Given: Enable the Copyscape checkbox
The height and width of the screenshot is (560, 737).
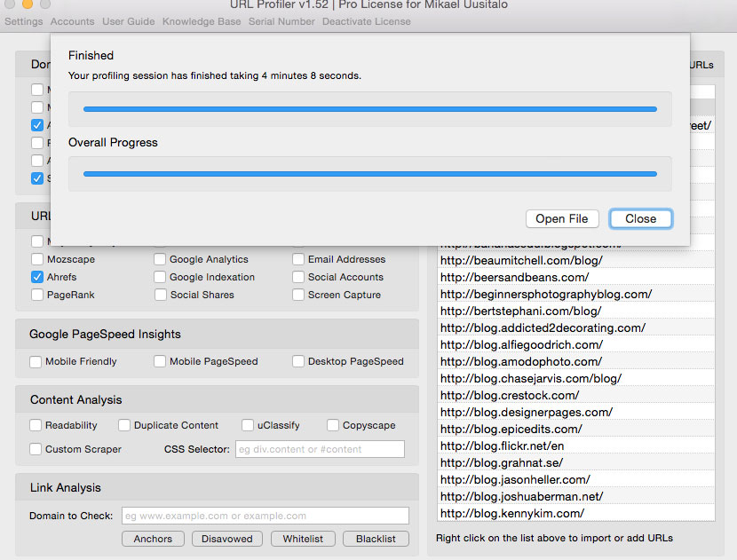Looking at the screenshot, I should (334, 426).
